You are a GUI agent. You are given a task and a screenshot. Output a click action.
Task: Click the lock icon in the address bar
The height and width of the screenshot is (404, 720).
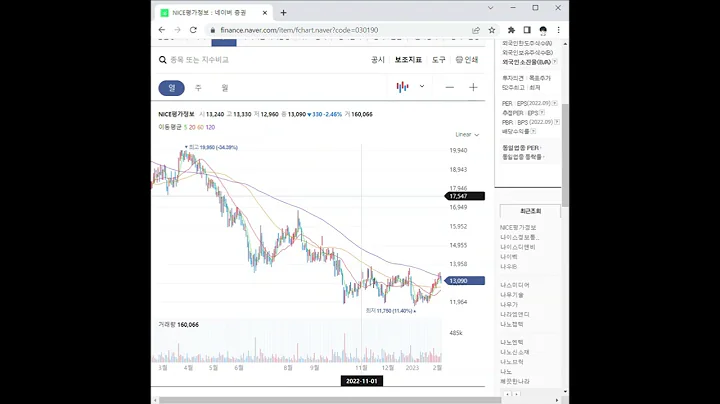pos(213,30)
